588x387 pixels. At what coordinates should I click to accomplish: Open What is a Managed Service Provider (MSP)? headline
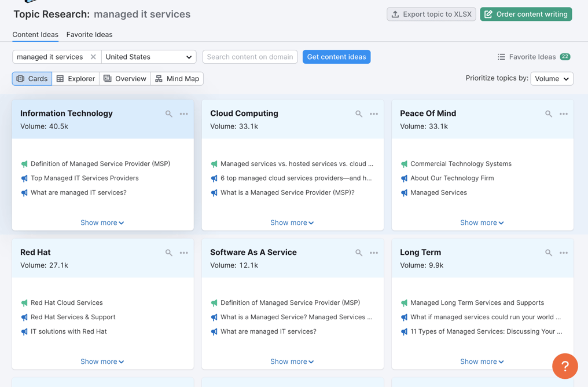click(287, 192)
